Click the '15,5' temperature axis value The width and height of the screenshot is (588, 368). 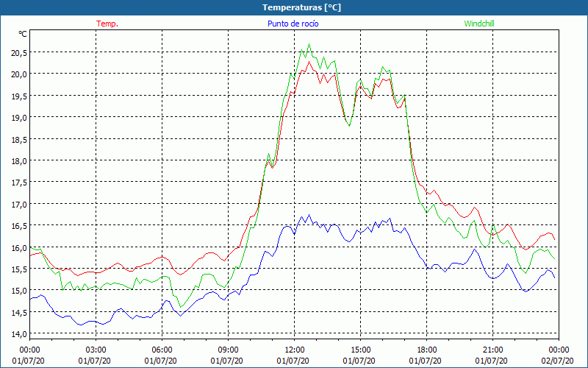coord(19,269)
